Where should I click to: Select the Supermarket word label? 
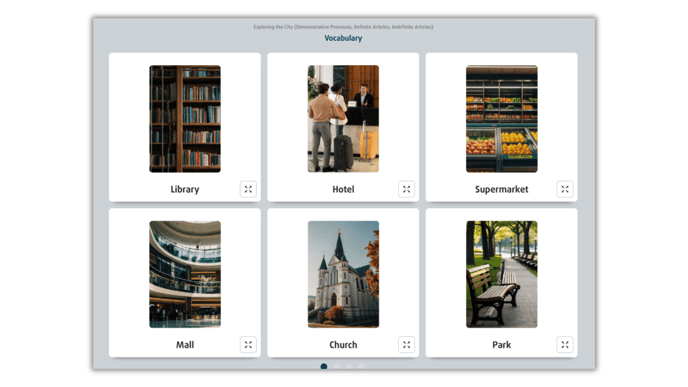[502, 189]
